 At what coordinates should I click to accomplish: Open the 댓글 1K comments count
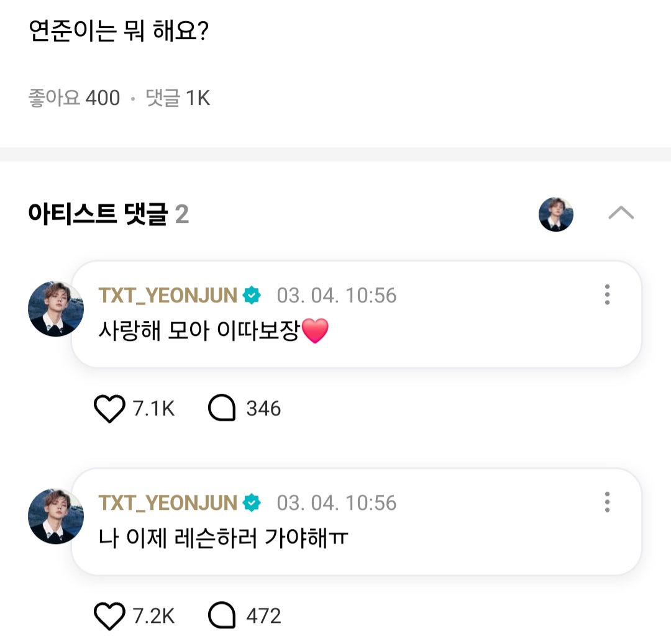(178, 98)
